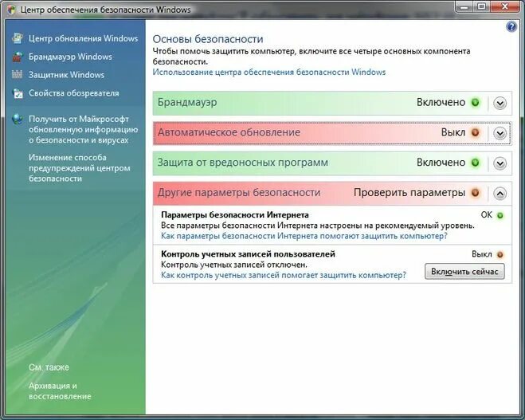Click green OK indicator for Internet security
525x420 pixels.
tap(500, 215)
